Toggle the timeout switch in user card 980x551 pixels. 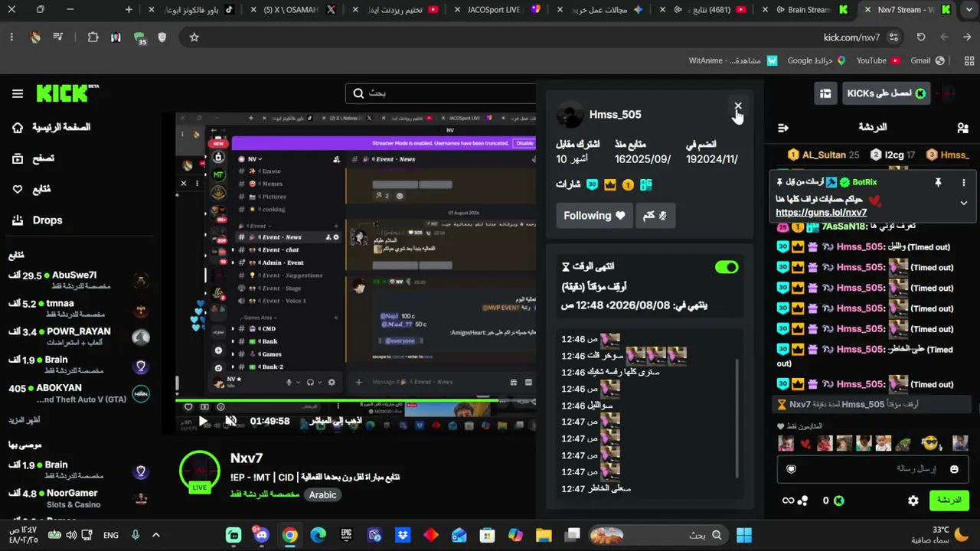(727, 267)
